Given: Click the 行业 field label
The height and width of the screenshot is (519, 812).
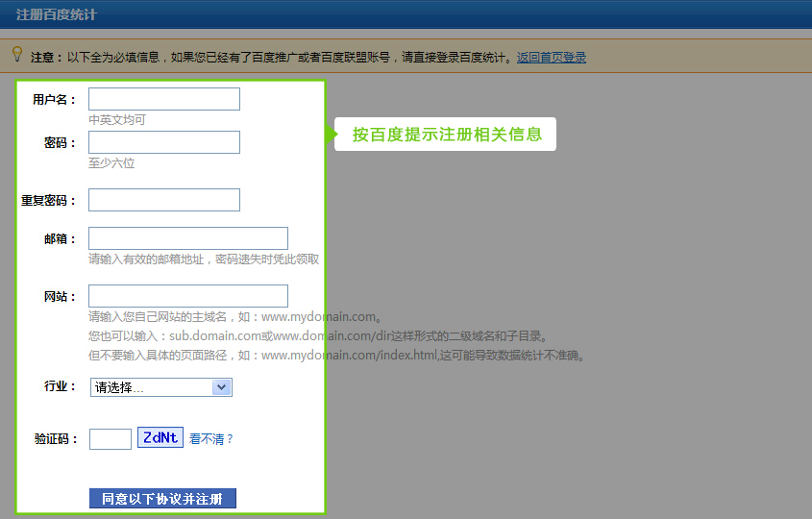Looking at the screenshot, I should [x=60, y=386].
